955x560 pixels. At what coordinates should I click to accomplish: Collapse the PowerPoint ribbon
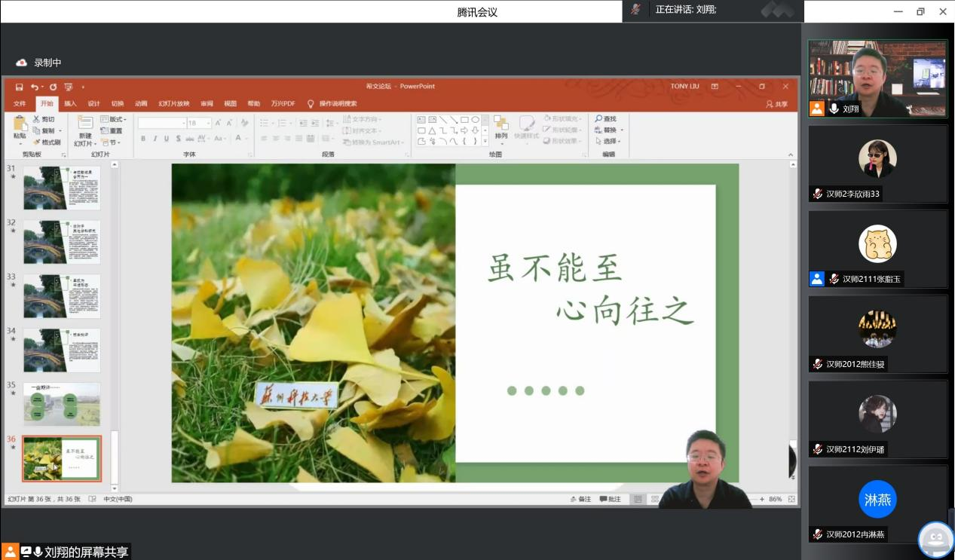(791, 155)
